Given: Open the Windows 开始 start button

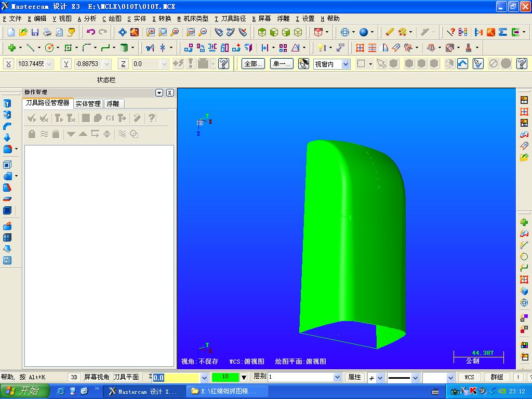Looking at the screenshot, I should 24,391.
